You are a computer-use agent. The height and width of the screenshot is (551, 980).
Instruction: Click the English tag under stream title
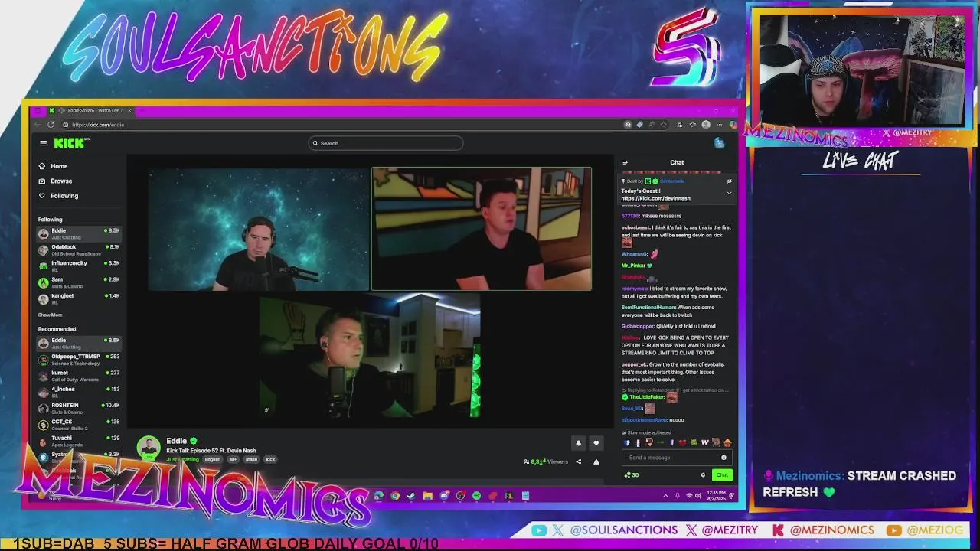point(212,459)
